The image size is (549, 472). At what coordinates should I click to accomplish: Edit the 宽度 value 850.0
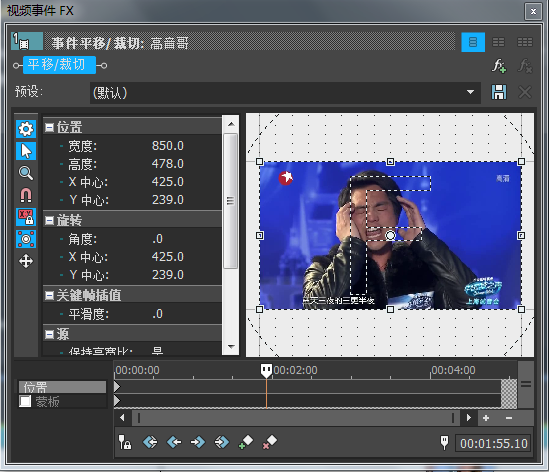168,146
